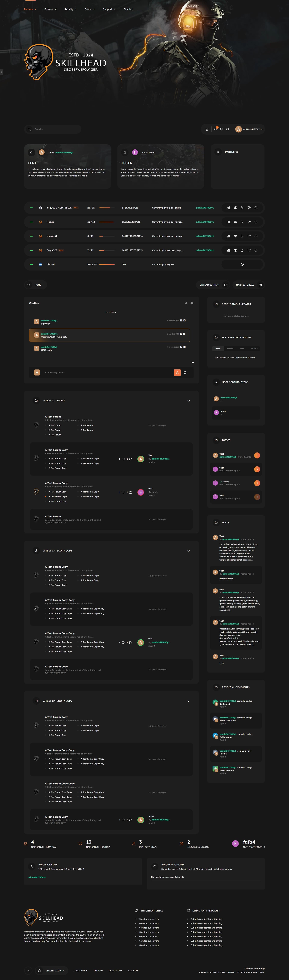289x980 pixels.
Task: Click the Who's Online user icon
Action: [32, 867]
